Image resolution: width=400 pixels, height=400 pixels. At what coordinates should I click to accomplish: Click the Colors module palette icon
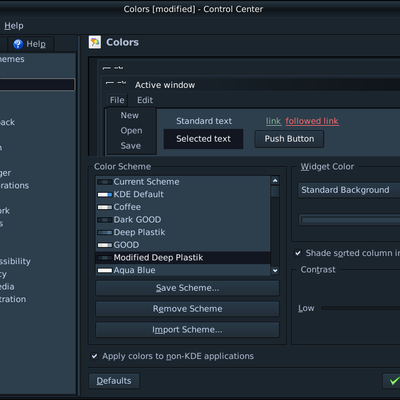click(95, 42)
